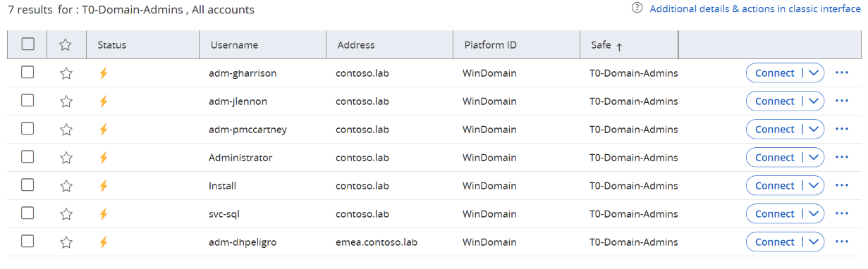The image size is (868, 269).
Task: Click status lightning icon for adm-pmccartney
Action: (103, 130)
